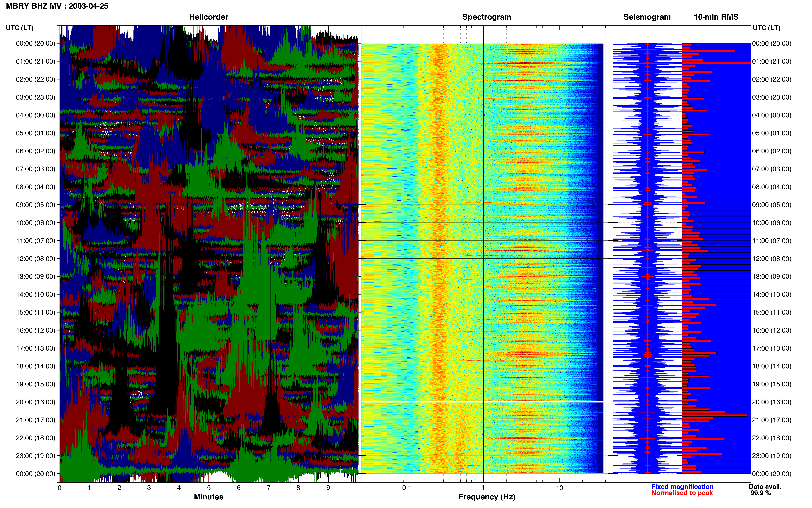Click minute tick "2" under the helicorder
Image resolution: width=812 pixels, height=508 pixels.
tap(119, 487)
